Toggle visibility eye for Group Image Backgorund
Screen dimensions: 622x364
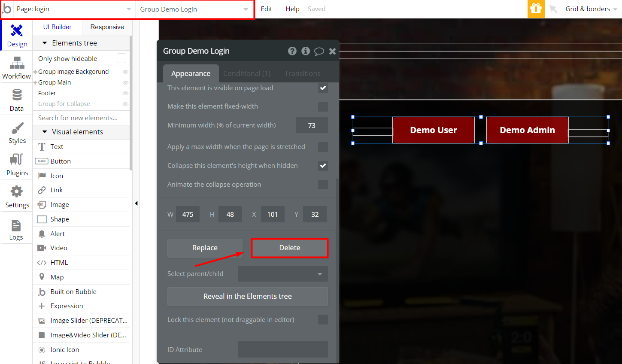(125, 72)
